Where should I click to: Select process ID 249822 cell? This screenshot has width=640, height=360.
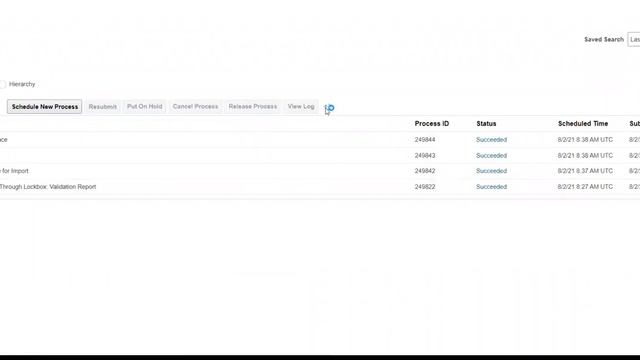point(425,187)
